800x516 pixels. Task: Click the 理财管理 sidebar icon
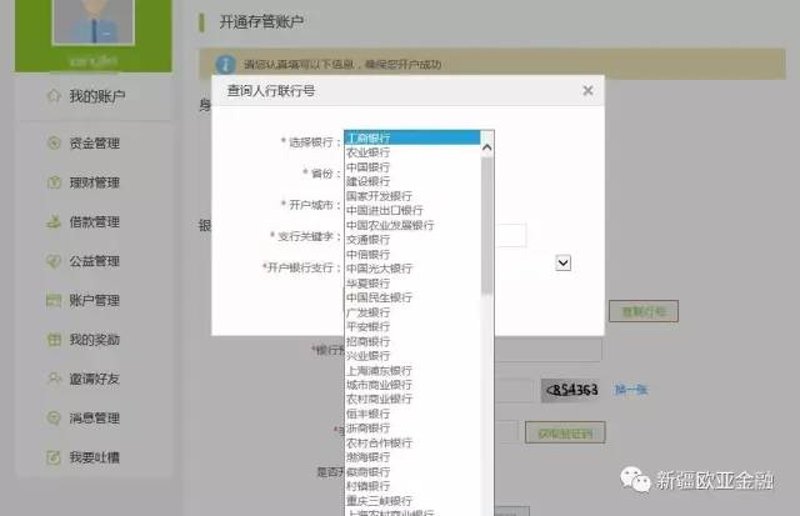coord(54,182)
